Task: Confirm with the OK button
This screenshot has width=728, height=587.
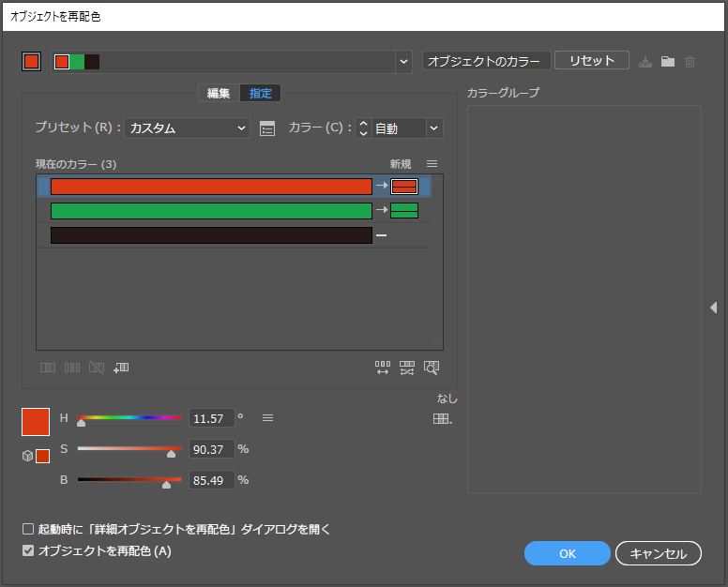Action: 567,553
